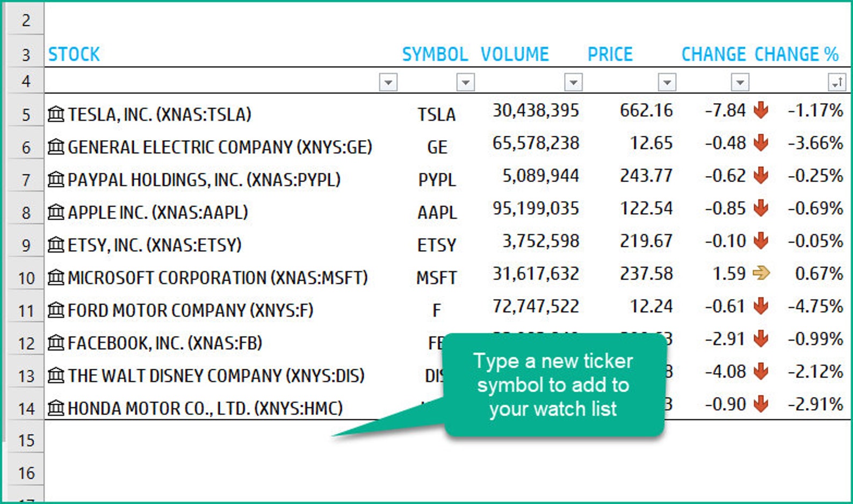
Task: Select the CHANGE % column header
Action: pos(797,54)
